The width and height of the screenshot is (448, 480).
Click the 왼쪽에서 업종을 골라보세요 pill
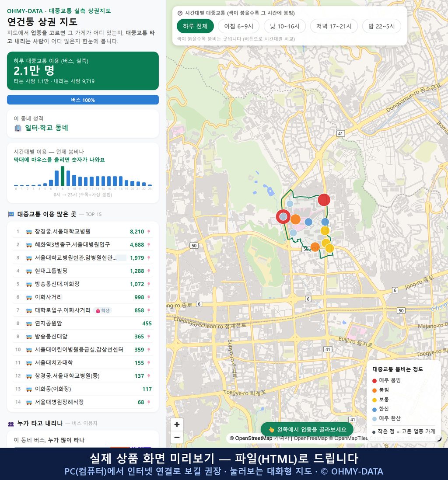pos(307,429)
